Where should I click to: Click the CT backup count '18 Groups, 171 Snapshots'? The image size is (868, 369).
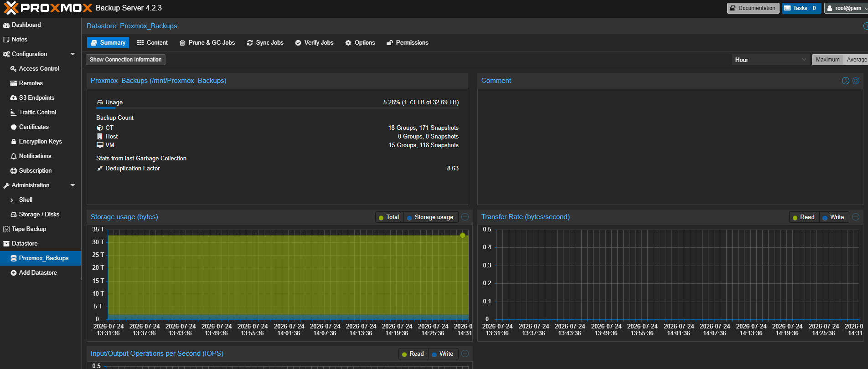424,128
